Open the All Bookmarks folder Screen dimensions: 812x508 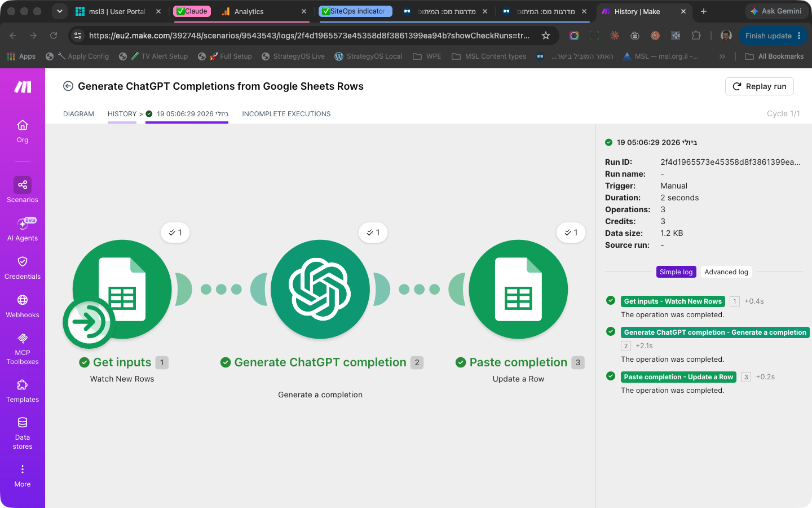[774, 56]
